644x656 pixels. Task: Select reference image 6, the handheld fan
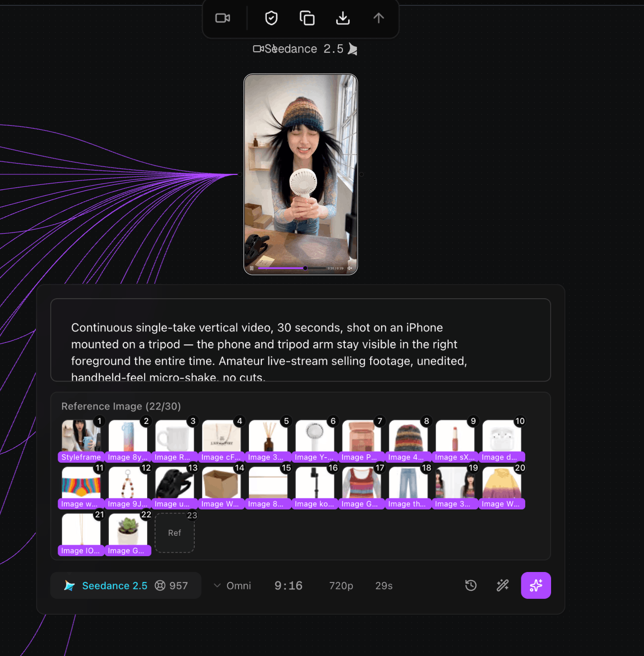(x=315, y=440)
